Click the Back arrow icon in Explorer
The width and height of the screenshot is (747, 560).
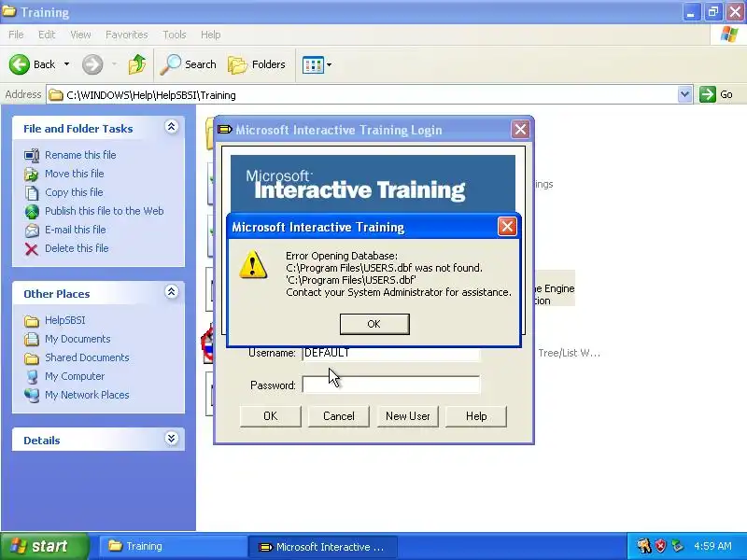20,64
